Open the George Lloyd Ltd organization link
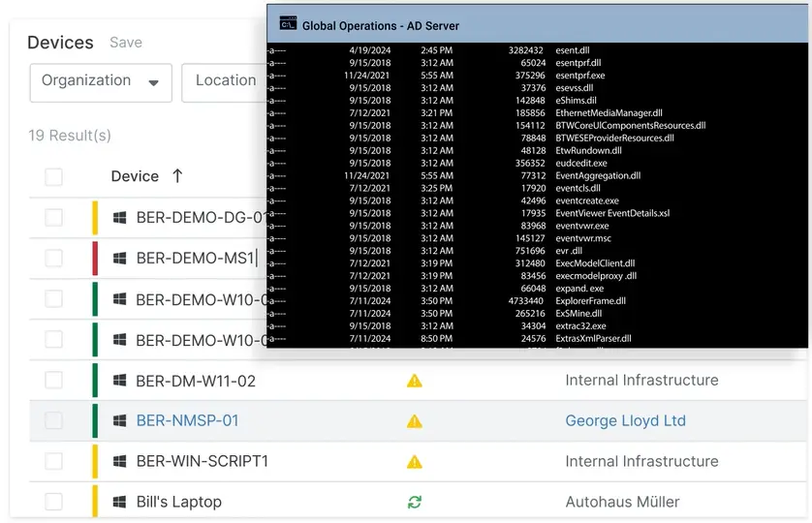The image size is (812, 523). (x=626, y=420)
